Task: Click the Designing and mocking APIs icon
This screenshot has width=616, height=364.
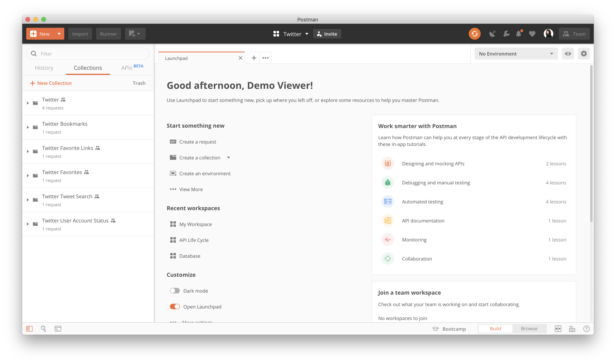Action: [x=388, y=164]
